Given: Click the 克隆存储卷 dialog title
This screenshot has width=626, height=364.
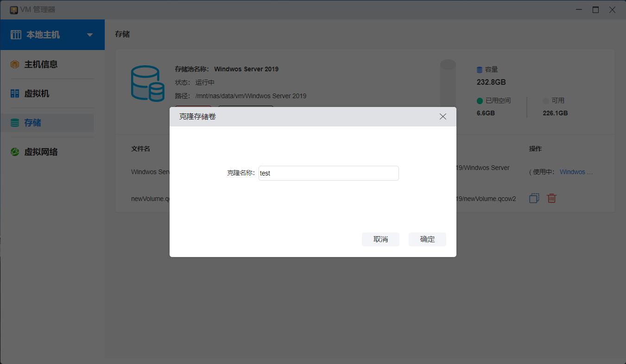Looking at the screenshot, I should point(197,117).
